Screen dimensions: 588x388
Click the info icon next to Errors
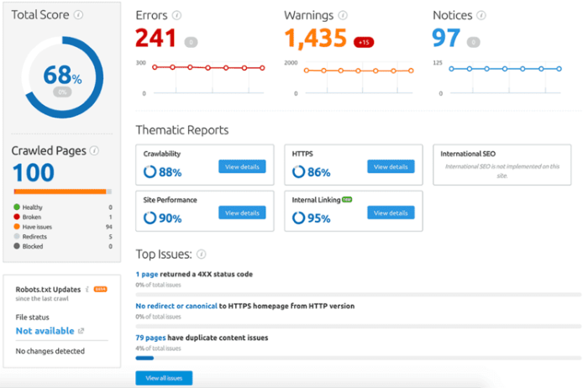click(x=176, y=15)
